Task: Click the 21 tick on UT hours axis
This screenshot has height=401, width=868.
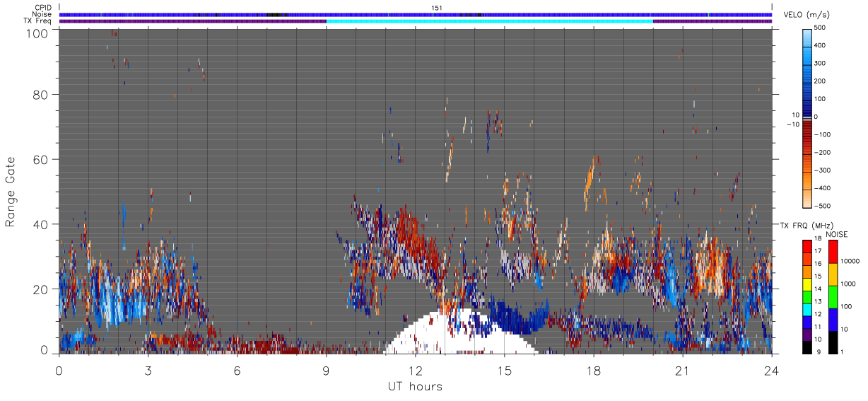Action: 682,371
